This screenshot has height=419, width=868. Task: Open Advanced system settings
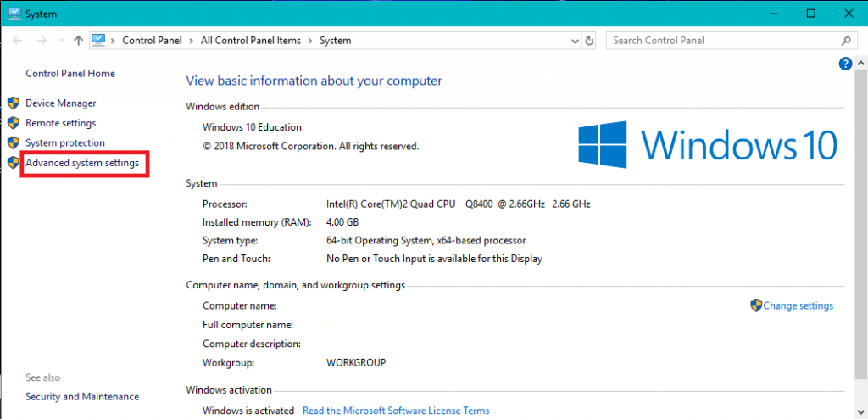[82, 163]
